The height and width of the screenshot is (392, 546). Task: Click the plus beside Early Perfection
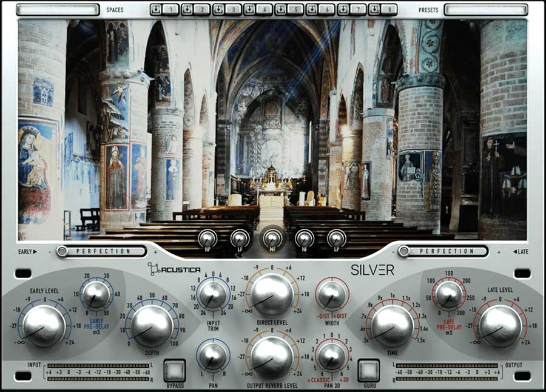[155, 252]
